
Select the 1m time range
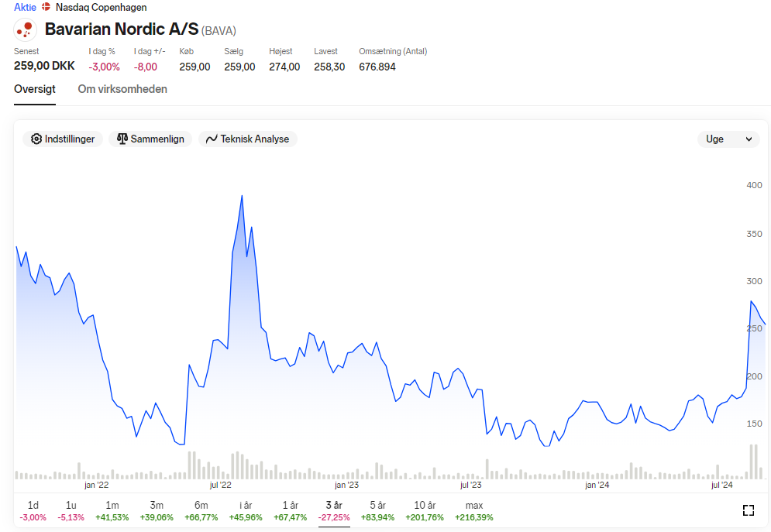click(x=112, y=511)
